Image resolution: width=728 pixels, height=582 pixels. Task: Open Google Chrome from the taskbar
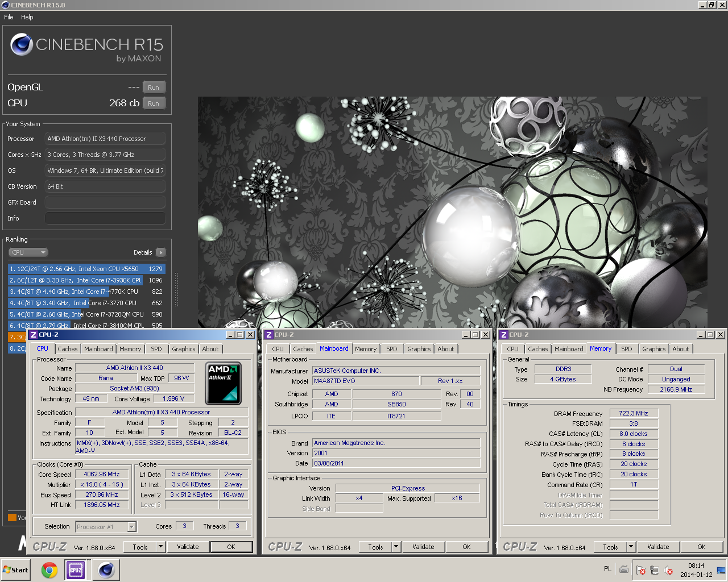coord(49,570)
